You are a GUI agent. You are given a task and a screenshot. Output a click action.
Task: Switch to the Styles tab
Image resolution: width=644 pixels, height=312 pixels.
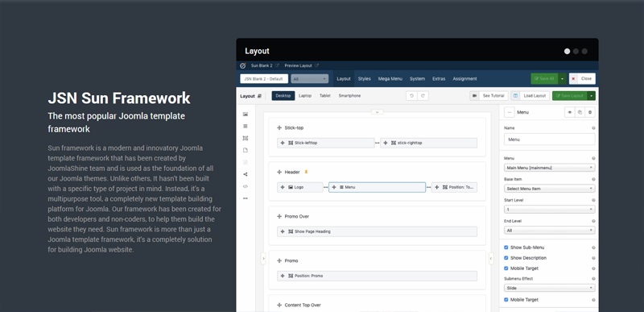[x=365, y=78]
